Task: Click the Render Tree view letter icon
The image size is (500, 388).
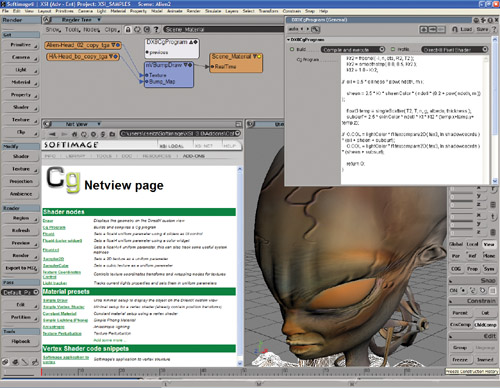Action: click(x=47, y=20)
